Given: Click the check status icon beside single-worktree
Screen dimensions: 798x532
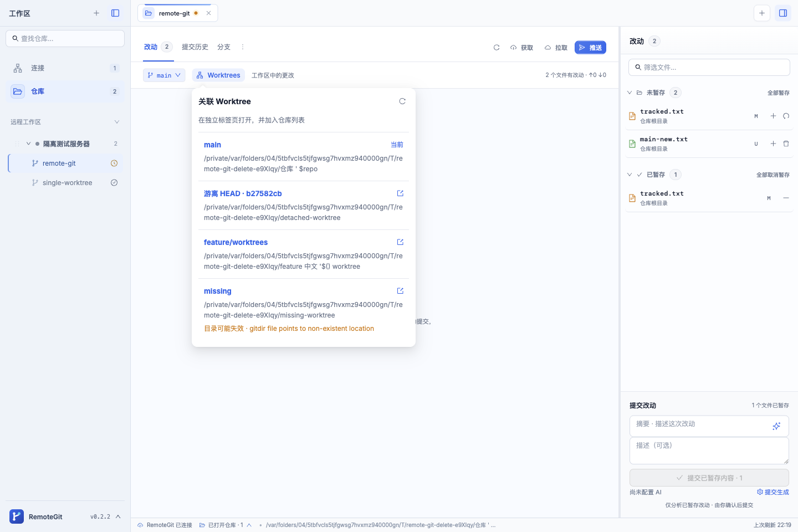Looking at the screenshot, I should [114, 183].
